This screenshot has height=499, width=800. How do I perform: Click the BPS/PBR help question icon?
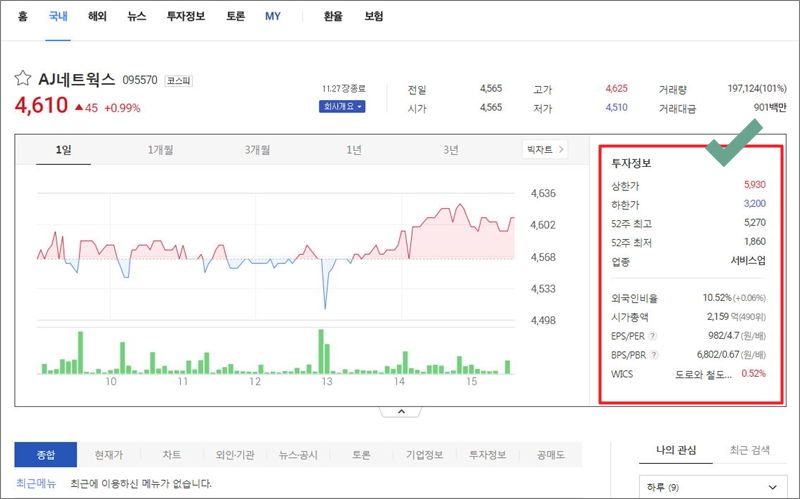pyautogui.click(x=654, y=355)
